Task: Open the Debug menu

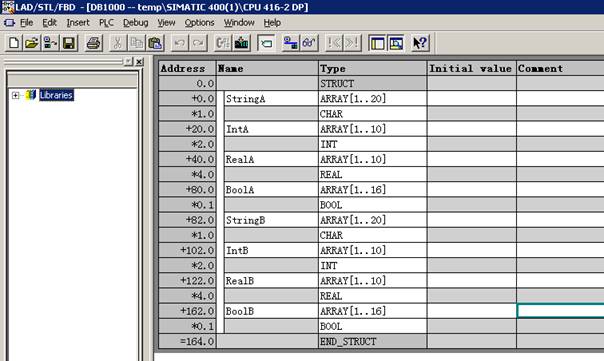Action: [136, 23]
